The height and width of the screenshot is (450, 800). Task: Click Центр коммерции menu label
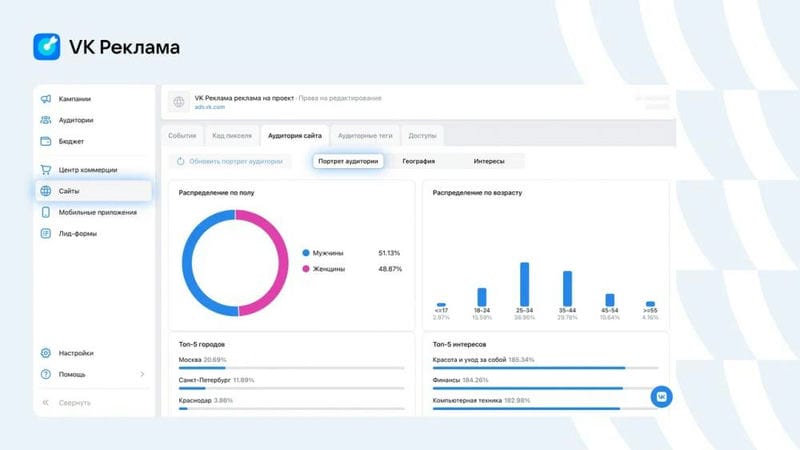[x=88, y=170]
